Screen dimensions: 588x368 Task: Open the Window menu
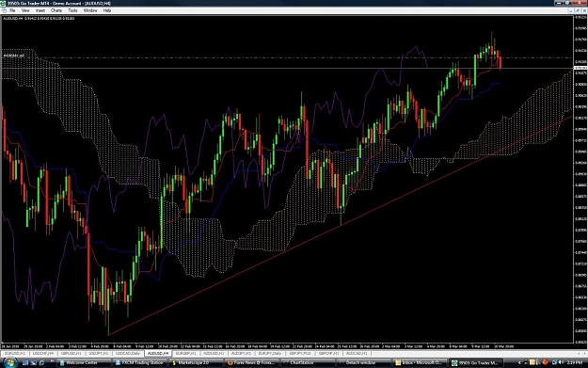point(90,10)
